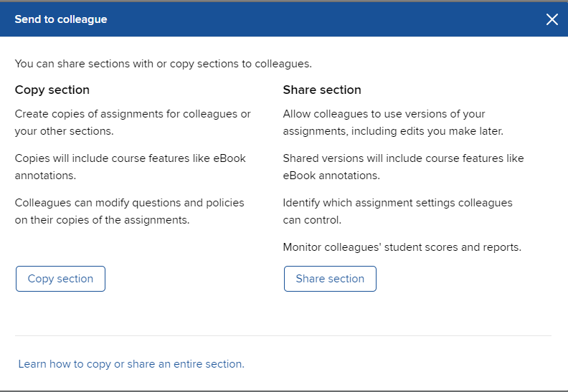The image size is (568, 392).
Task: Close the Send to colleague dialog
Action: (x=552, y=19)
